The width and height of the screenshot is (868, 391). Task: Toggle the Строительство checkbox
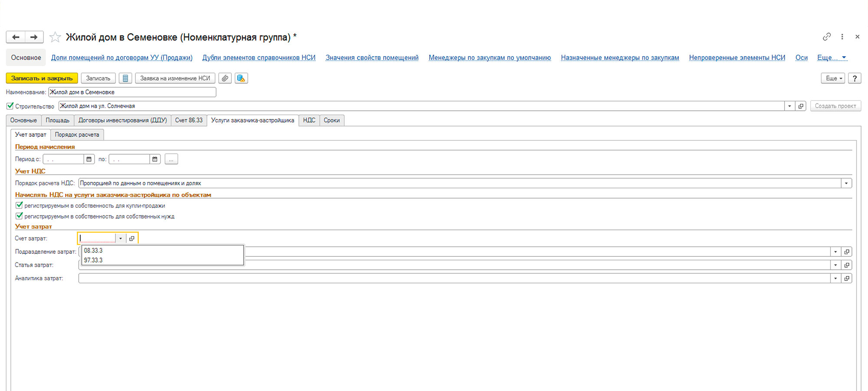point(10,106)
